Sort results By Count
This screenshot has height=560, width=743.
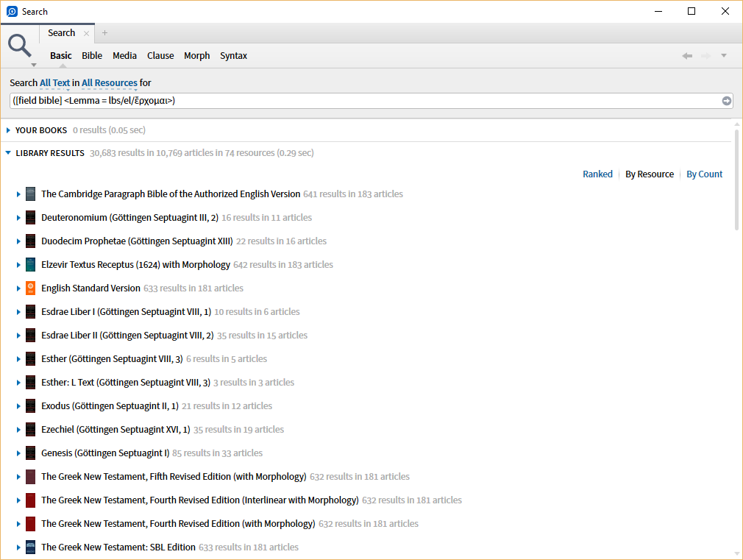point(704,174)
